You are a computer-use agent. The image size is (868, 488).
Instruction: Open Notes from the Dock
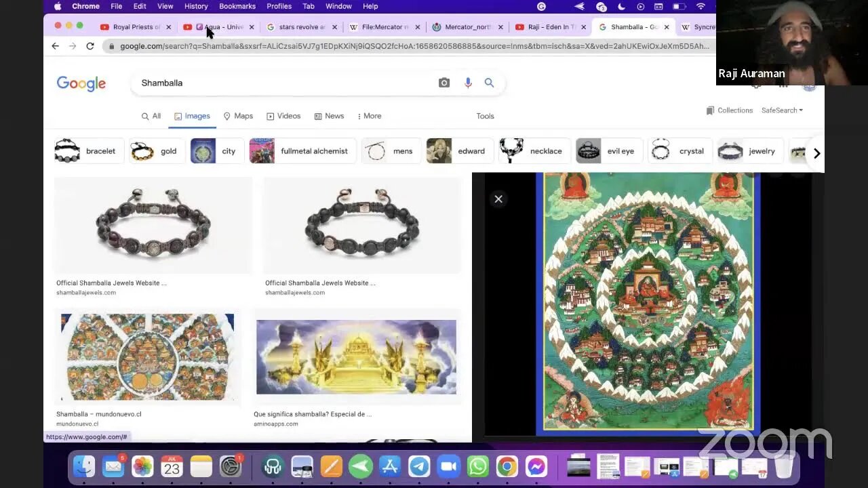[x=201, y=466]
